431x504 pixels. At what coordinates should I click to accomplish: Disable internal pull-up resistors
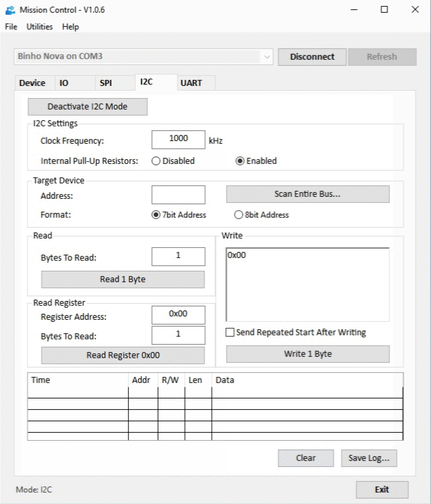coord(156,161)
